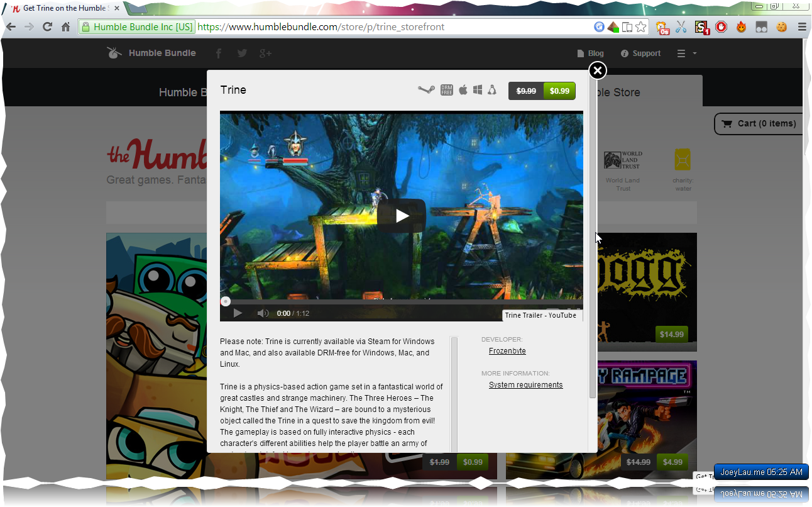The image size is (812, 507).
Task: Click the S extension icon with badge 1
Action: [x=701, y=27]
